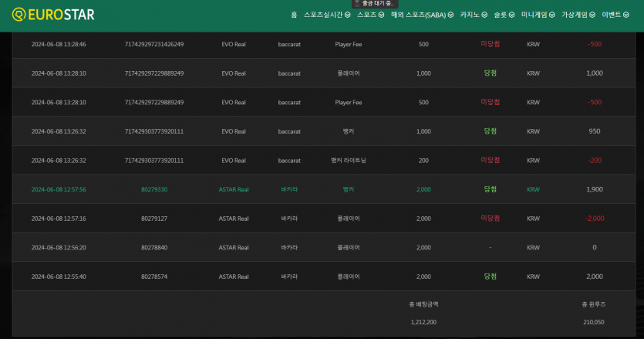Click the 미당첨 status in row 80279127
Screen dimensions: 644x339
490,219
